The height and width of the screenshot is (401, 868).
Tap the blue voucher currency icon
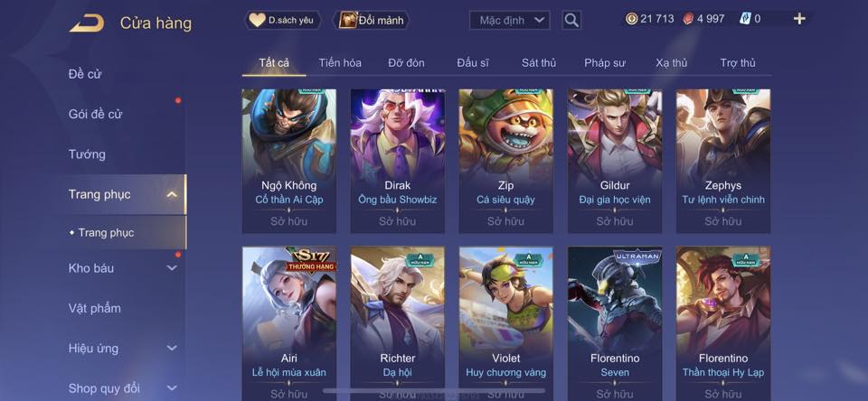pyautogui.click(x=744, y=19)
